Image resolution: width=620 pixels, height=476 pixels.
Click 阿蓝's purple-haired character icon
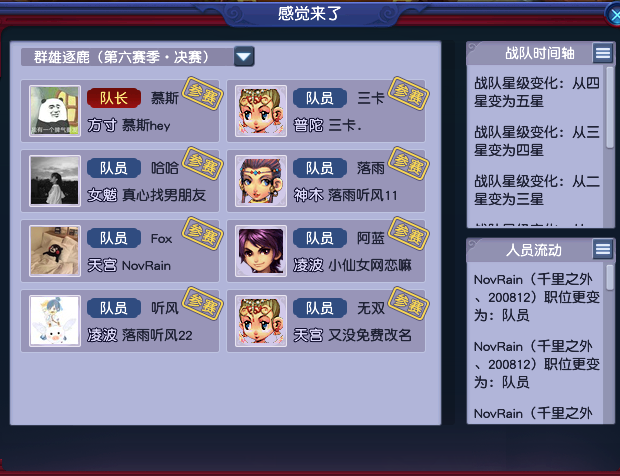261,251
